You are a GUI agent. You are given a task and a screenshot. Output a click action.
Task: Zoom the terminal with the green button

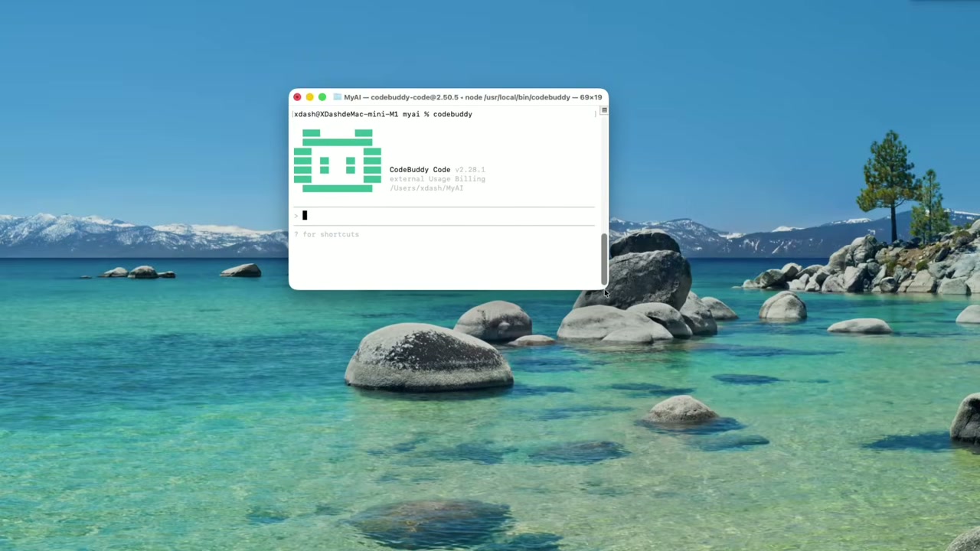point(322,97)
